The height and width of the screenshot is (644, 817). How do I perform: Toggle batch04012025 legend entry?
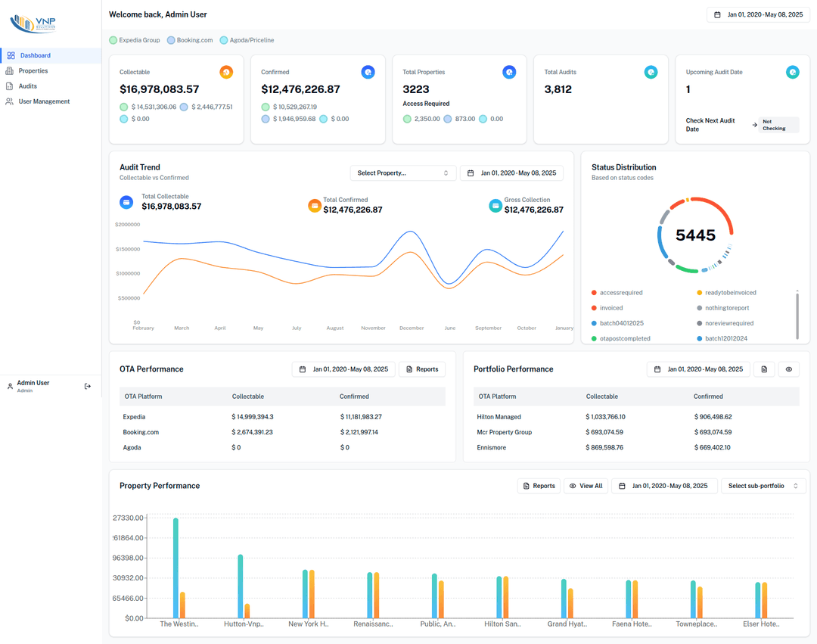click(617, 323)
